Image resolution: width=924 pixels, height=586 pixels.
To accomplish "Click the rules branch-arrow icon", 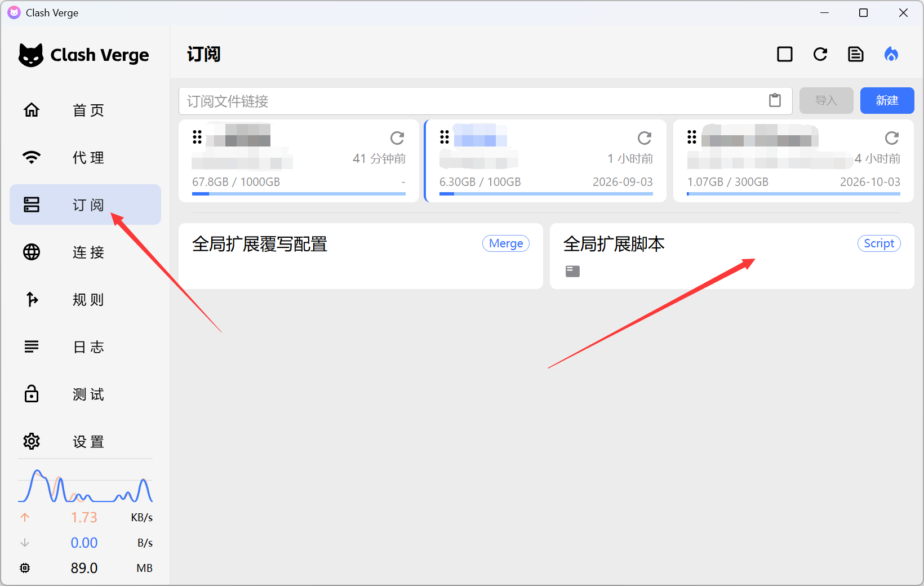I will coord(32,299).
